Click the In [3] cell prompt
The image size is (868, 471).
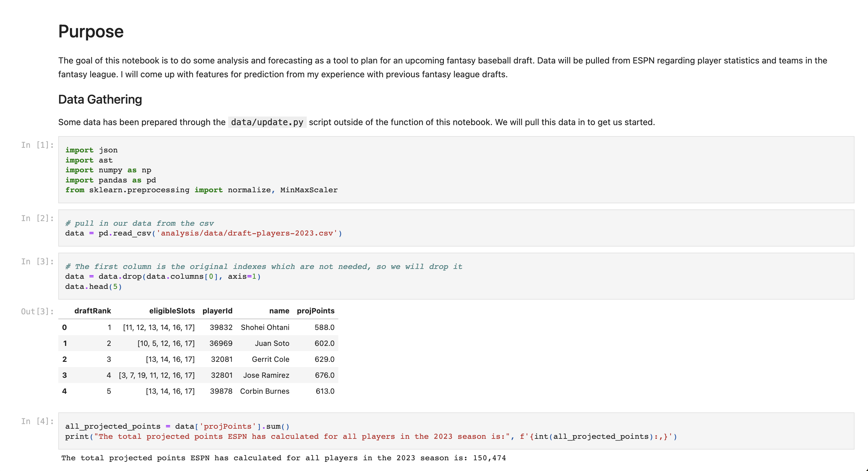tap(37, 262)
